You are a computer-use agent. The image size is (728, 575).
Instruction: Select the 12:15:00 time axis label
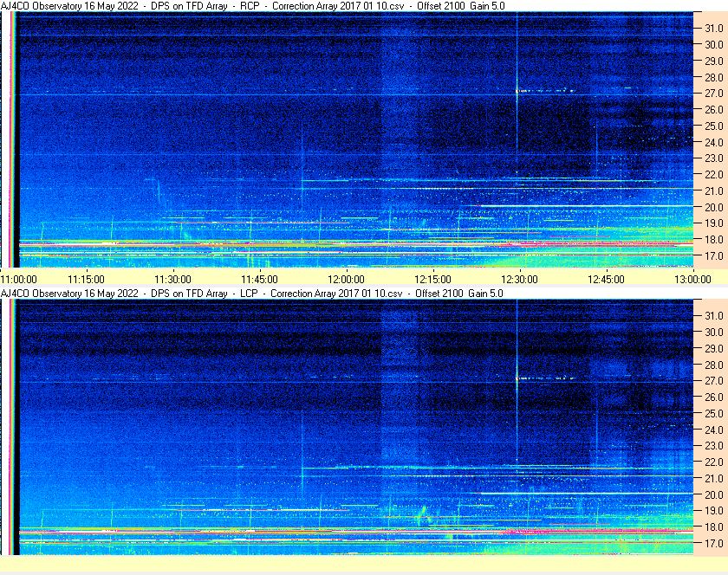click(x=432, y=280)
